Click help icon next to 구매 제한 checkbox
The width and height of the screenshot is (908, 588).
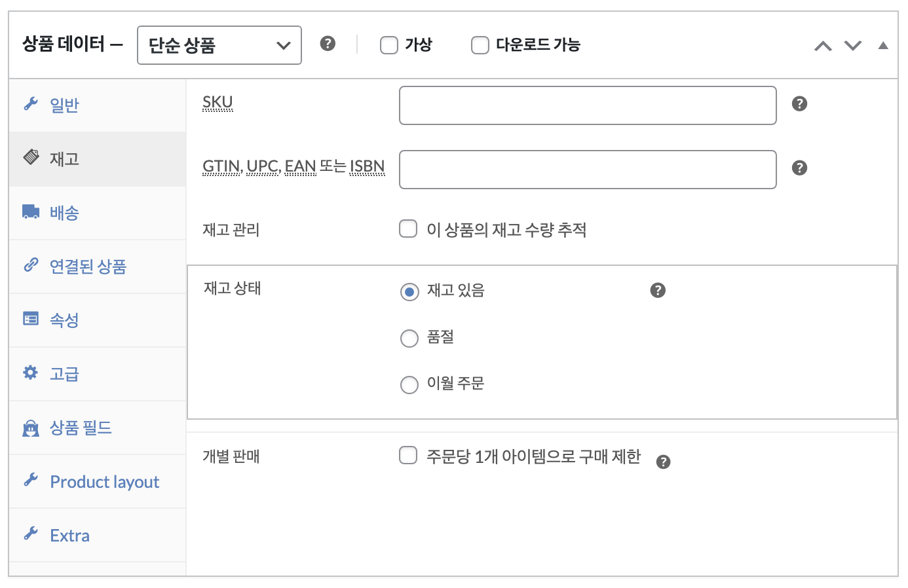pos(663,462)
